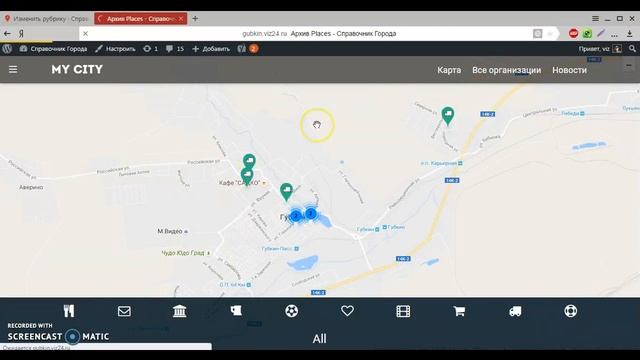Click Настроить in the admin bar
The width and height of the screenshot is (640, 360).
pyautogui.click(x=115, y=49)
